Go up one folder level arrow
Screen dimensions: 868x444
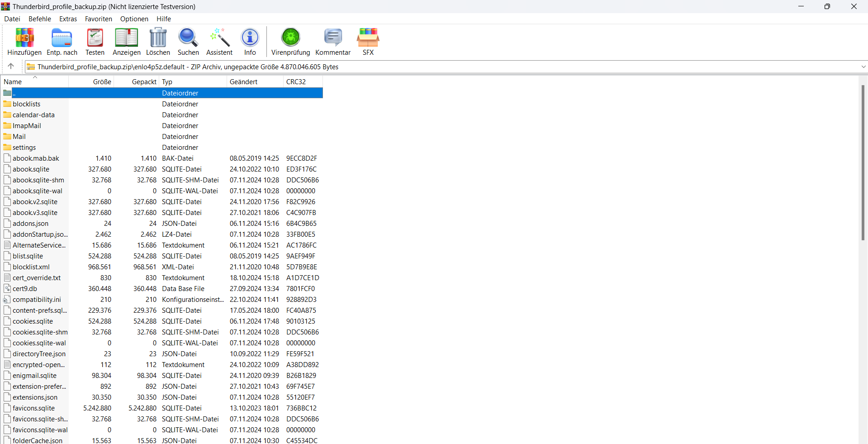[x=11, y=67]
